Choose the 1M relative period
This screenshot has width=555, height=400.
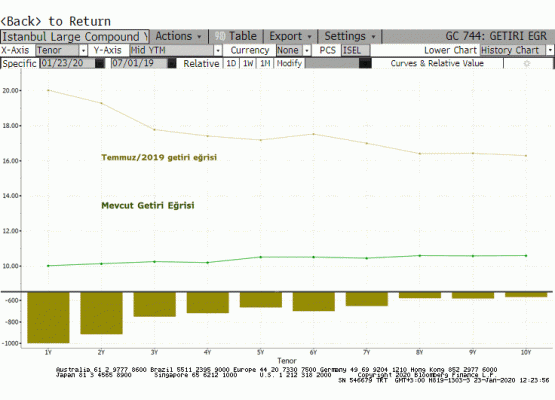[265, 63]
